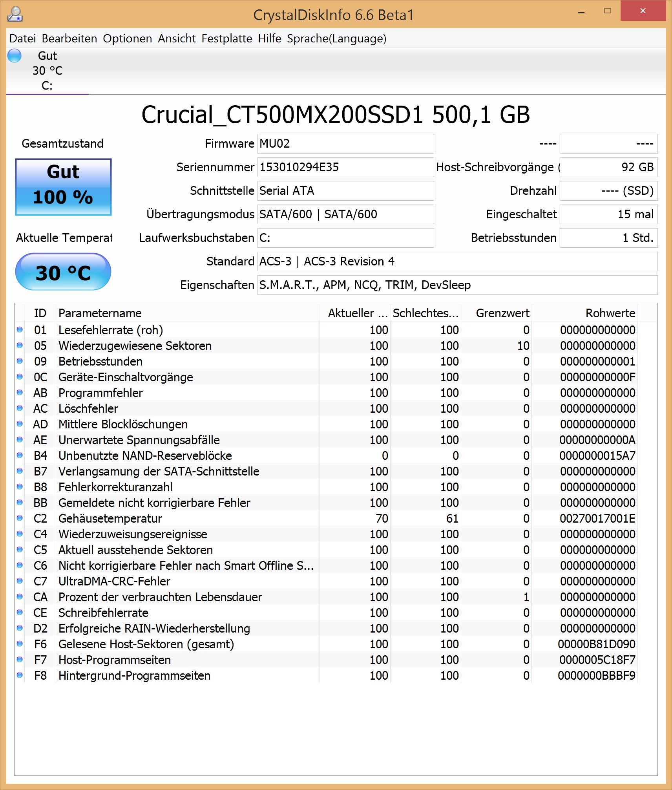Click status dot of Programmfehler row
The image size is (672, 790).
[20, 393]
